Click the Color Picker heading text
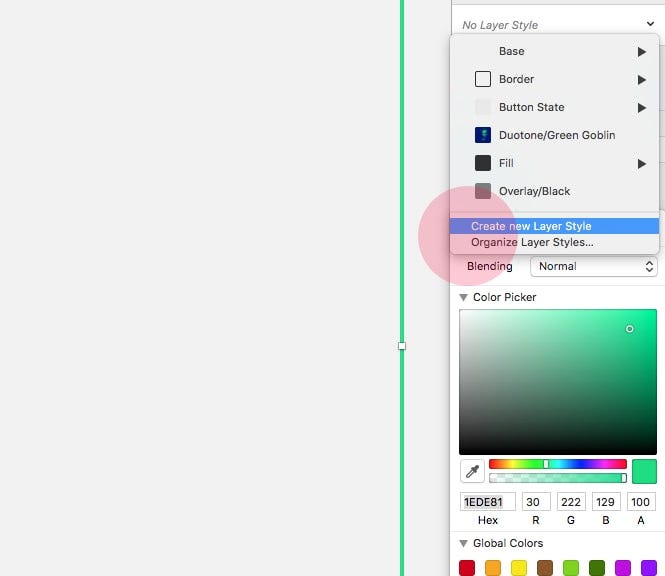 (x=505, y=297)
